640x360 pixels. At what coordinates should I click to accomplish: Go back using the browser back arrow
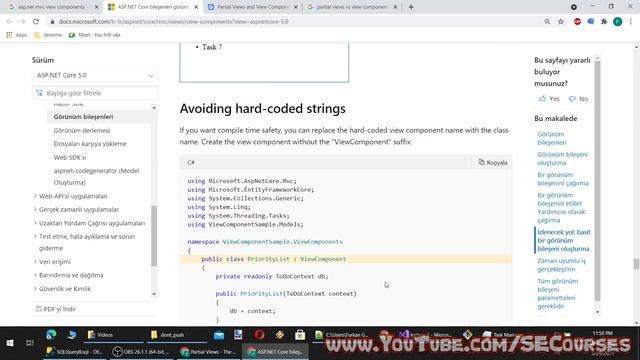(x=9, y=21)
